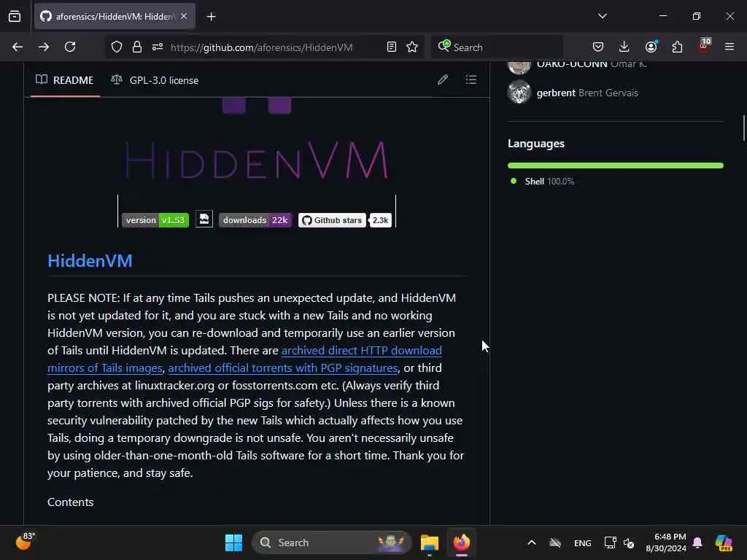Click the tracking protection shield icon
The width and height of the screenshot is (747, 560).
[117, 47]
